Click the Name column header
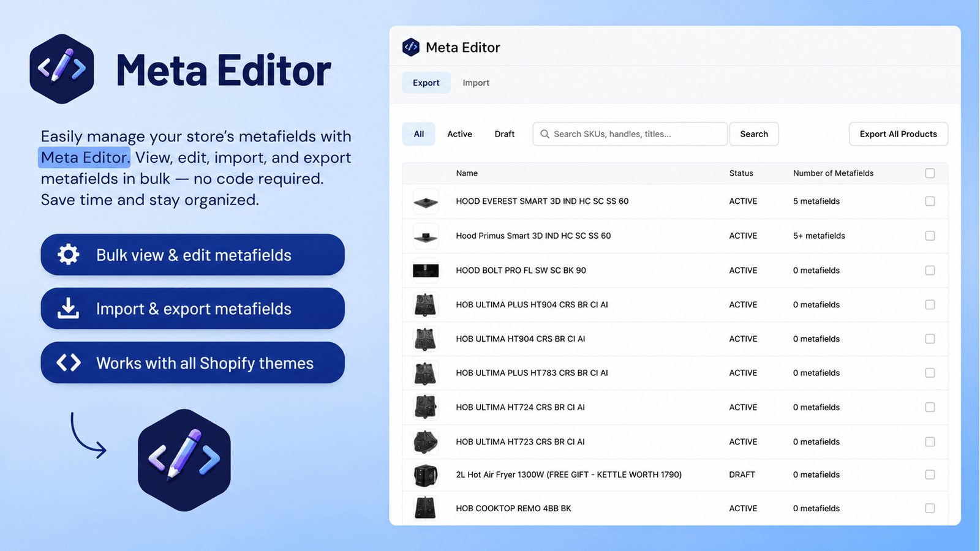 (467, 173)
